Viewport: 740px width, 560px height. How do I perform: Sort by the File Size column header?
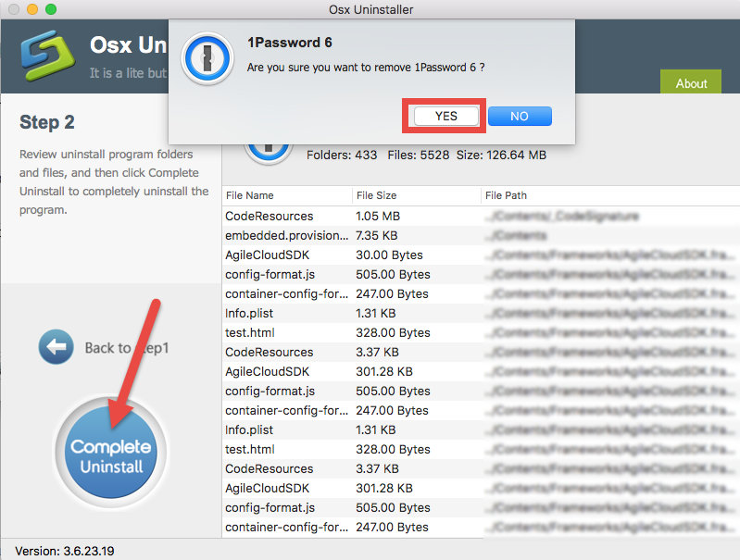tap(416, 195)
